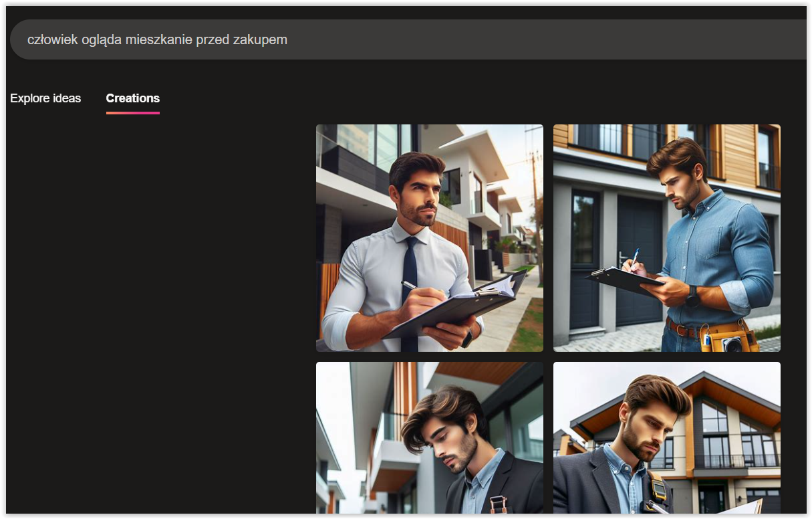Open image of man in blue denim shirt
812x519 pixels.
[666, 237]
